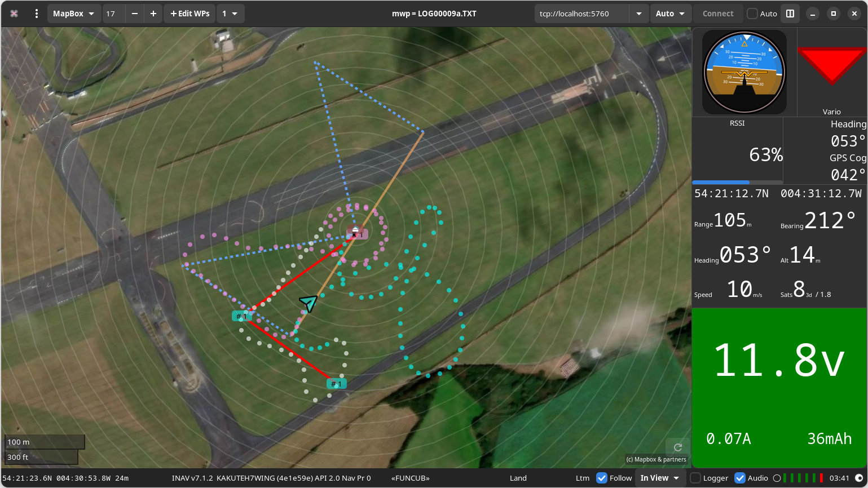The image size is (868, 488).
Task: Select upper waypoint #1 marker
Action: coord(242,316)
